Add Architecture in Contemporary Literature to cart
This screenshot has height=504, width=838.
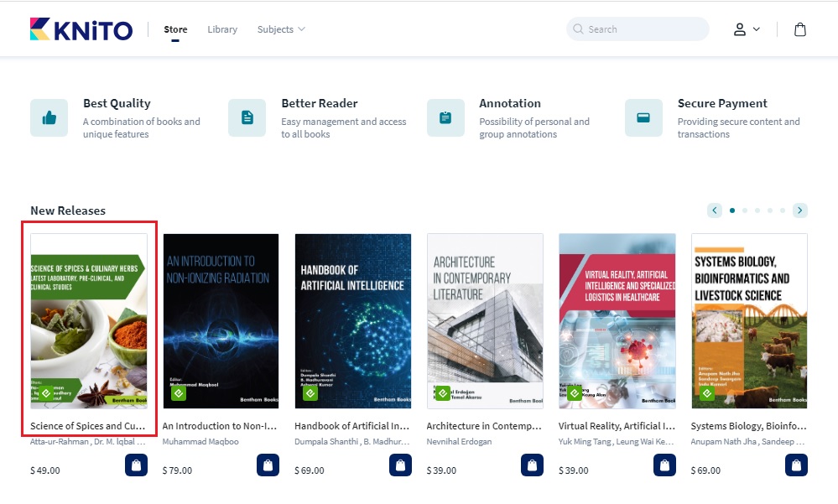[532, 465]
